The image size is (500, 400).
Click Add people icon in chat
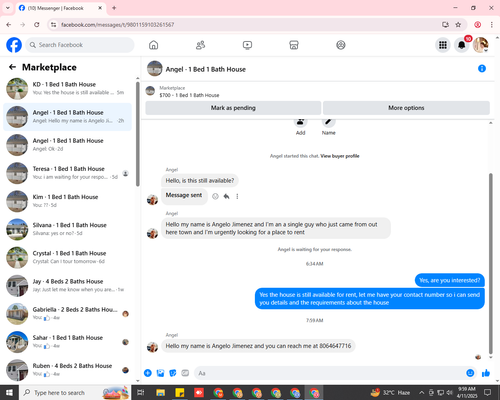click(x=300, y=122)
